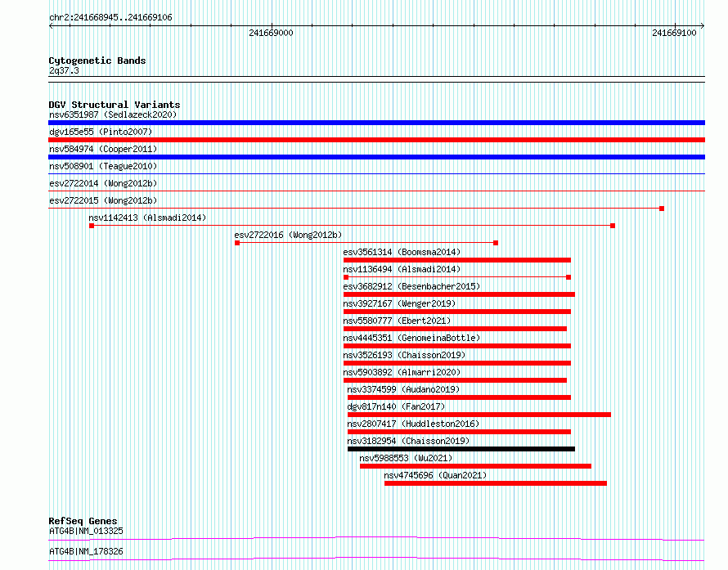Select the esv3561314 red variant bar

(x=457, y=260)
